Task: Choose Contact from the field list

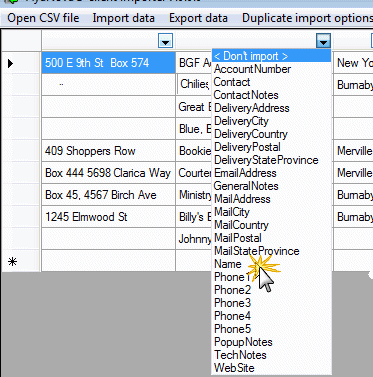Action: tap(271, 82)
